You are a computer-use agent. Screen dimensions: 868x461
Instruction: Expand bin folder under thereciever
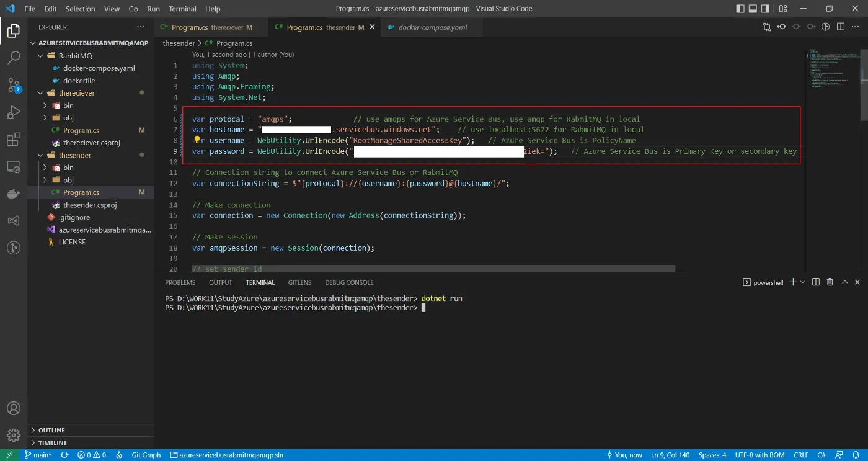click(45, 105)
